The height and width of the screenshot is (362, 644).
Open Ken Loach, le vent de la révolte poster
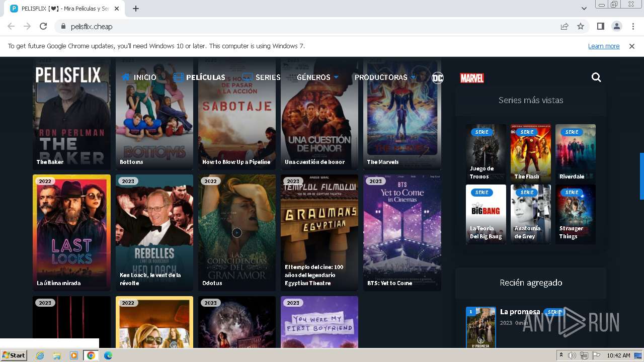click(x=154, y=233)
